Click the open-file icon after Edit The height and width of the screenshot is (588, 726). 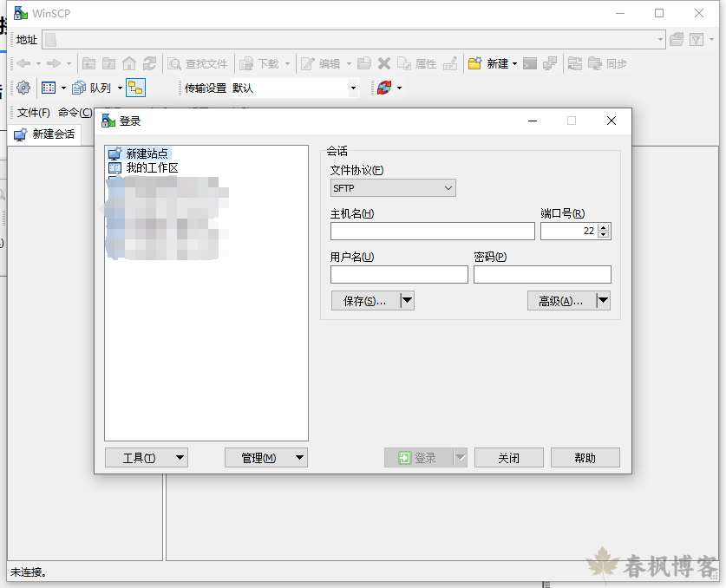[x=364, y=63]
